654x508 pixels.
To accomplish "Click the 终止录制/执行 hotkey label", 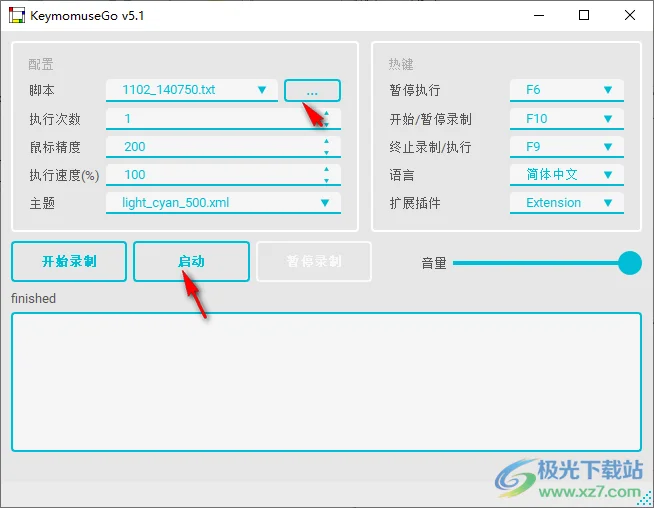I will tap(430, 147).
